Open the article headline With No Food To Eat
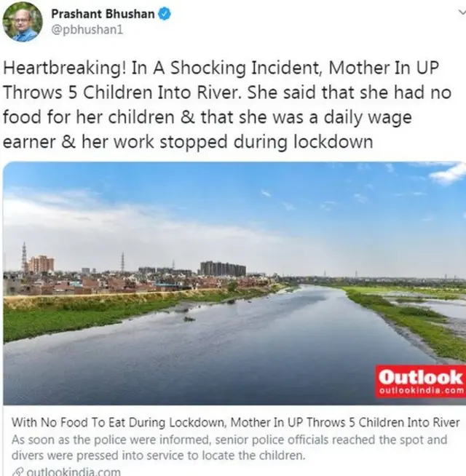This screenshot has height=476, width=466. click(x=235, y=422)
